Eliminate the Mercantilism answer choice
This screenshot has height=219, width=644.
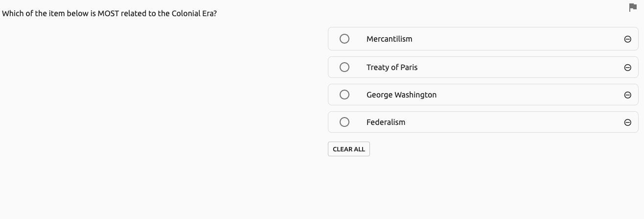[627, 39]
